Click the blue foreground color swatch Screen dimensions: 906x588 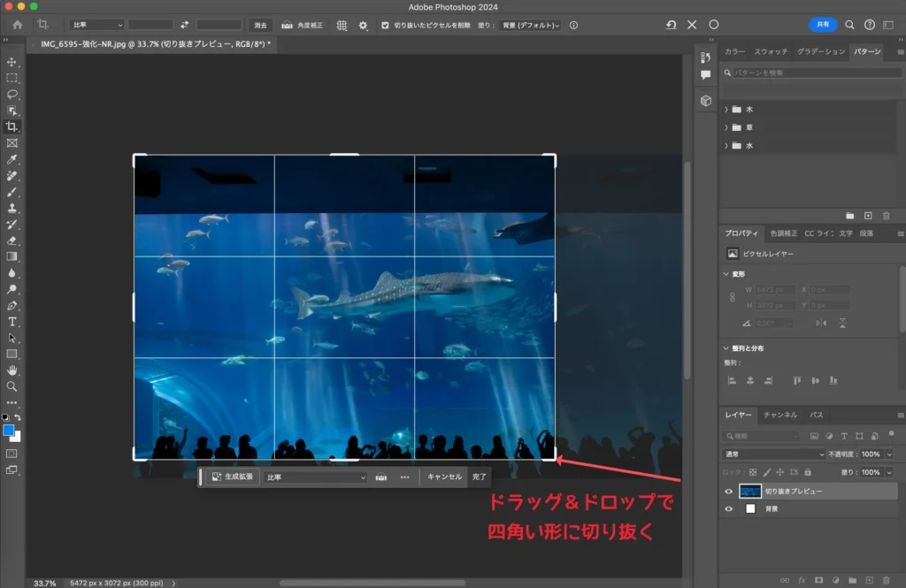click(9, 430)
